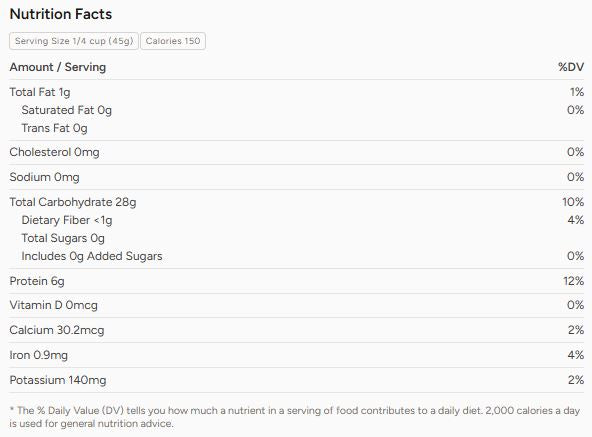Click the Total Sugars 0g entry
592x437 pixels.
click(63, 238)
